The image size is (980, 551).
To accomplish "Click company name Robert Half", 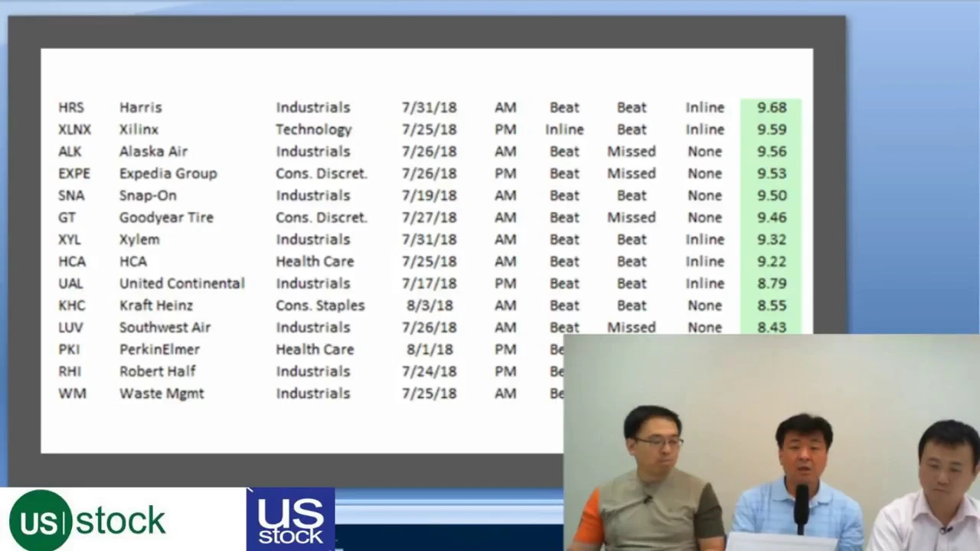I will (x=157, y=371).
